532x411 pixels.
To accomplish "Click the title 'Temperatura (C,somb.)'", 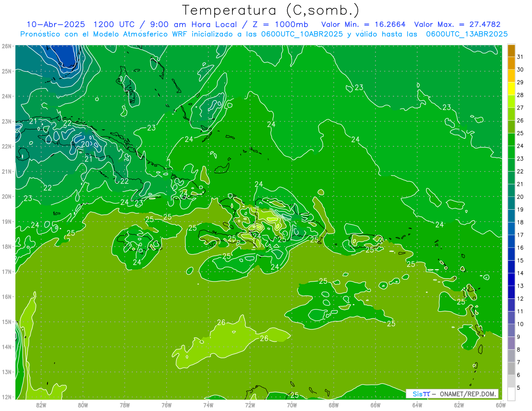I will point(271,10).
